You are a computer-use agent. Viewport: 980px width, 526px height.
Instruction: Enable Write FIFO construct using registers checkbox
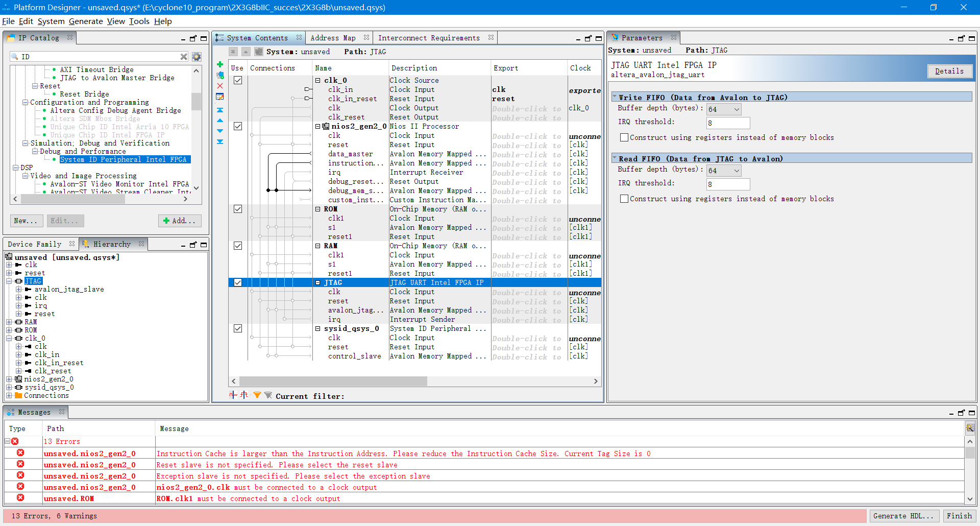(x=624, y=137)
